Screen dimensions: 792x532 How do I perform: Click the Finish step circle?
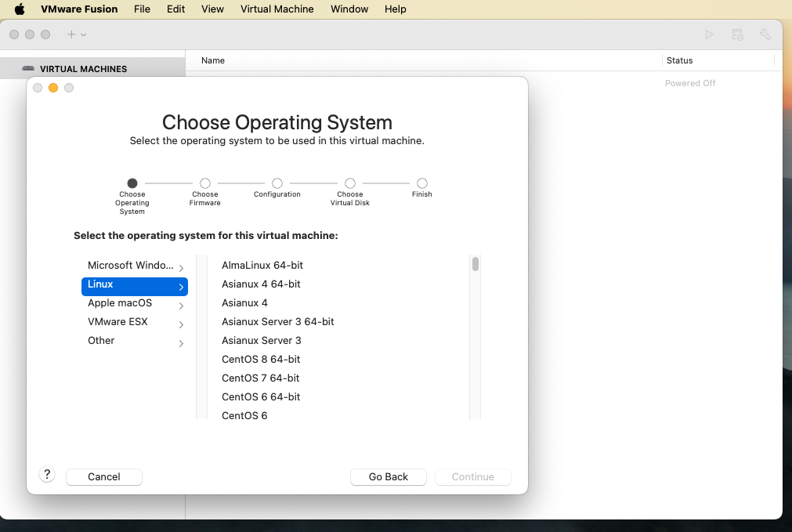[x=422, y=183]
